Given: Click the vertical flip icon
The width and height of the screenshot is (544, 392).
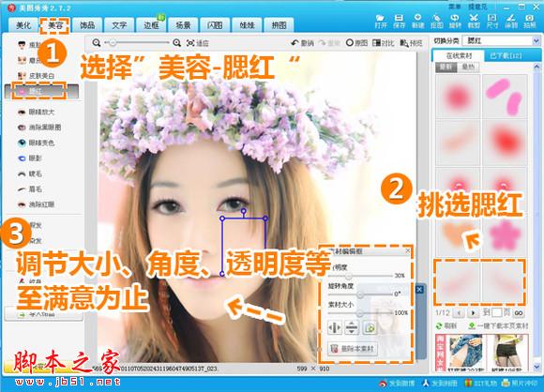Looking at the screenshot, I should [x=352, y=328].
